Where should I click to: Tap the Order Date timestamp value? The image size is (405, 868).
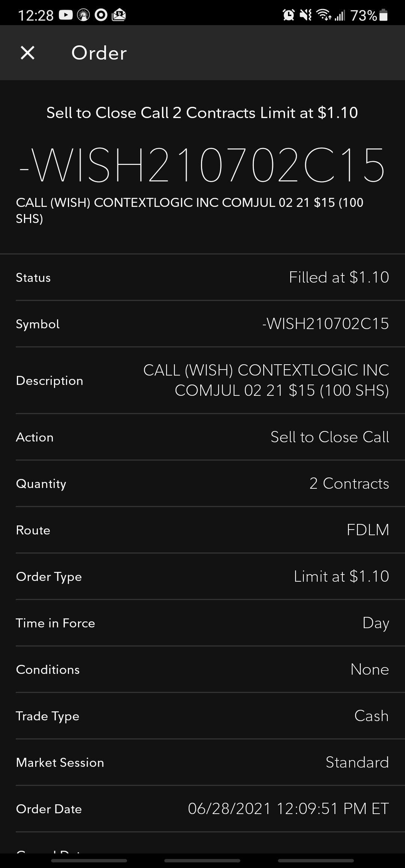[288, 809]
